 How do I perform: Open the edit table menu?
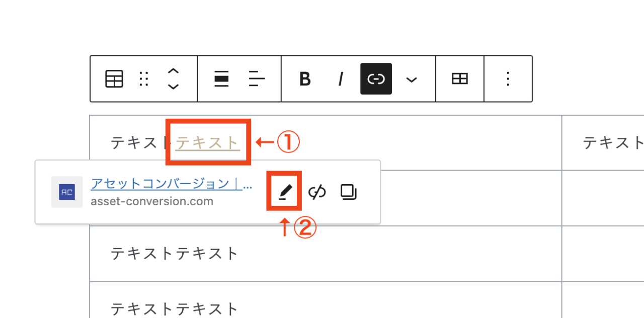460,79
